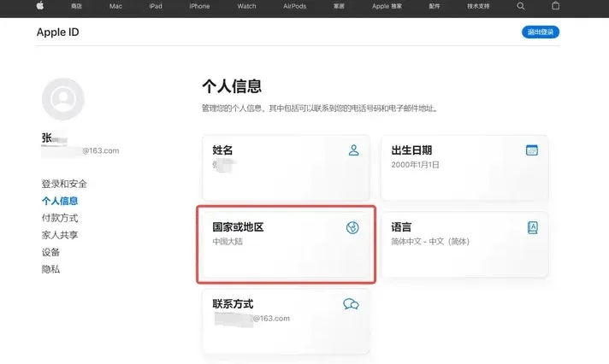Click the 退出登录 sign-out button
Viewport: 609px width, 364px height.
[x=541, y=32]
